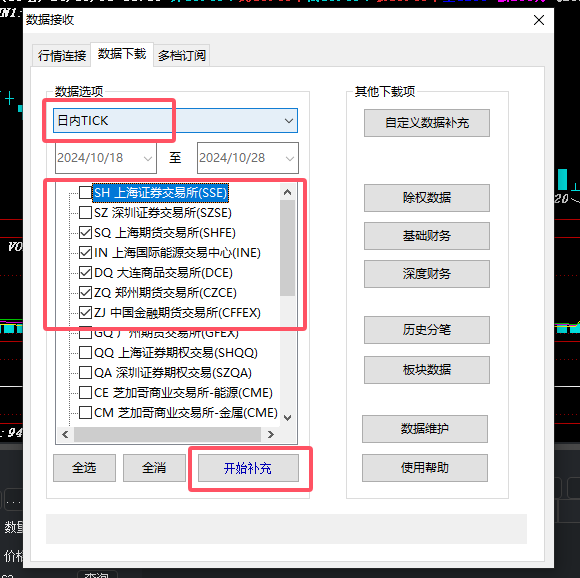Check the SH 上海证券交易所(SSE) checkbox
This screenshot has height=578, width=580.
[x=85, y=193]
